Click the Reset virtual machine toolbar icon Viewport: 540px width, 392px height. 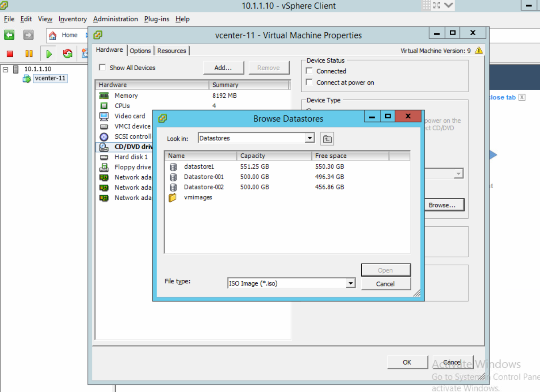pos(68,54)
